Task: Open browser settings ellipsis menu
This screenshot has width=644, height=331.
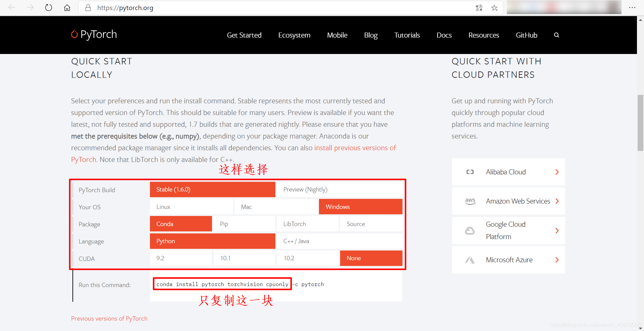Action: pos(632,8)
